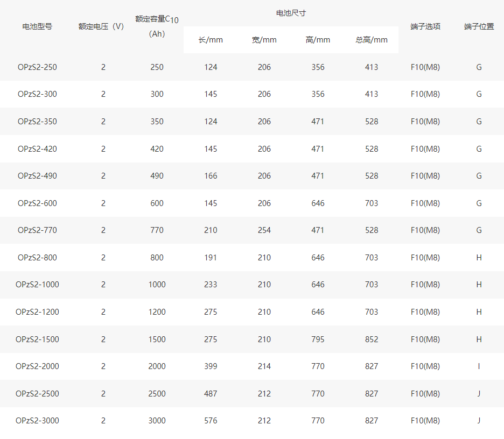Image resolution: width=504 pixels, height=439 pixels.
Task: Click the 额定电压 (V) column header
Action: [x=101, y=26]
